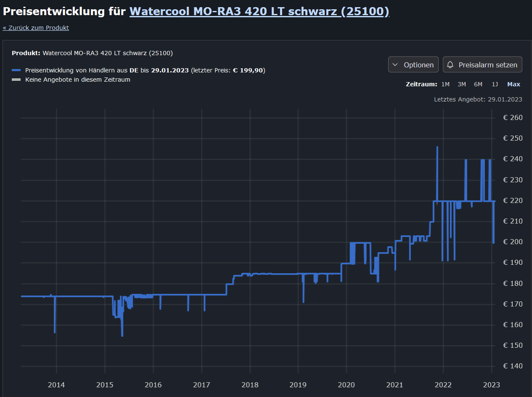Click the € 240 y-axis label
The image size is (532, 397).
(513, 159)
